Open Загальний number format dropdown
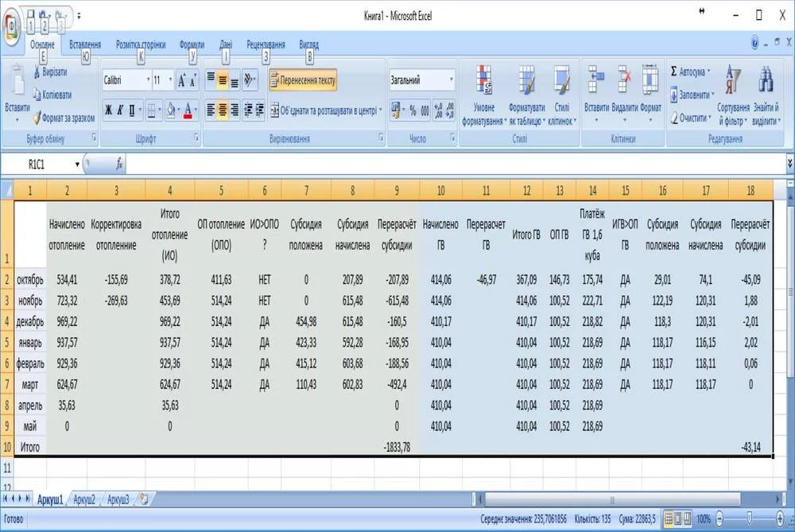The width and height of the screenshot is (795, 532). pyautogui.click(x=452, y=80)
